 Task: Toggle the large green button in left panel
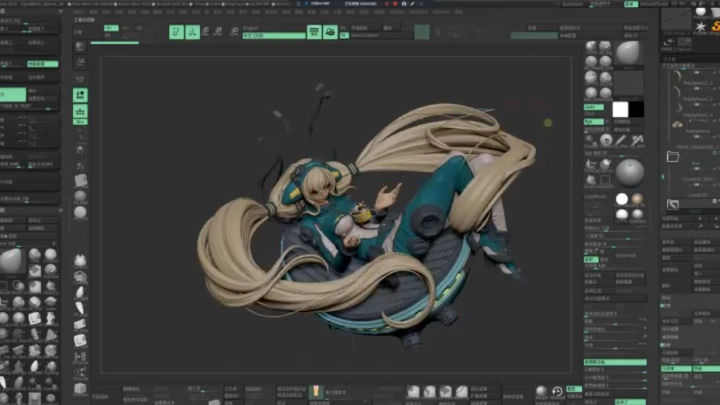click(x=13, y=95)
